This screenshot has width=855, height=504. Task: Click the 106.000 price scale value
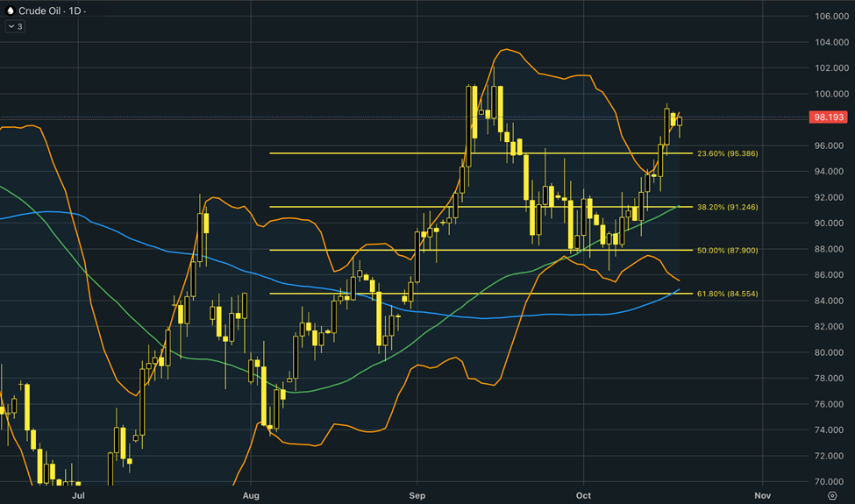pyautogui.click(x=831, y=17)
